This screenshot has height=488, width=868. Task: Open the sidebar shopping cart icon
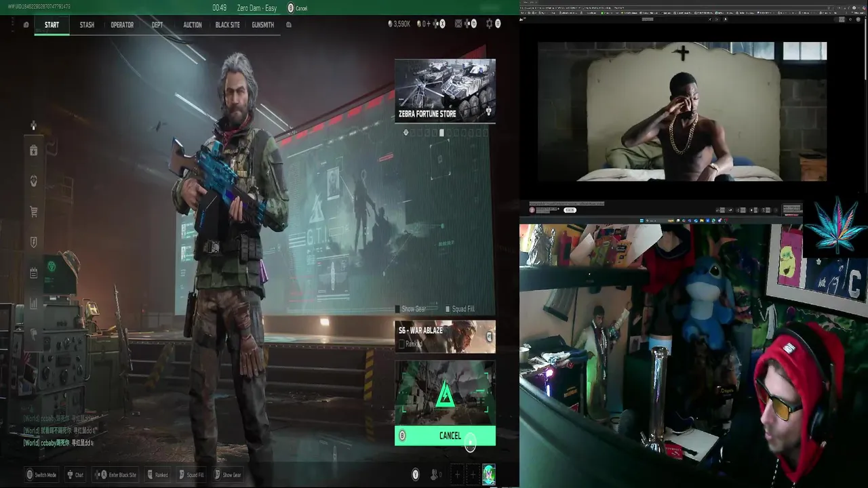33,211
